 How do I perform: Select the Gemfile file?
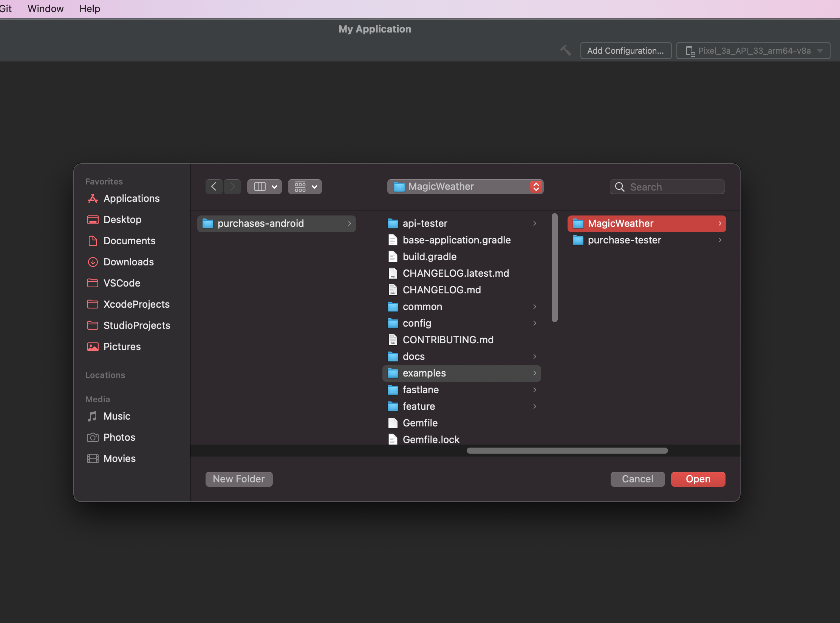tap(461, 423)
